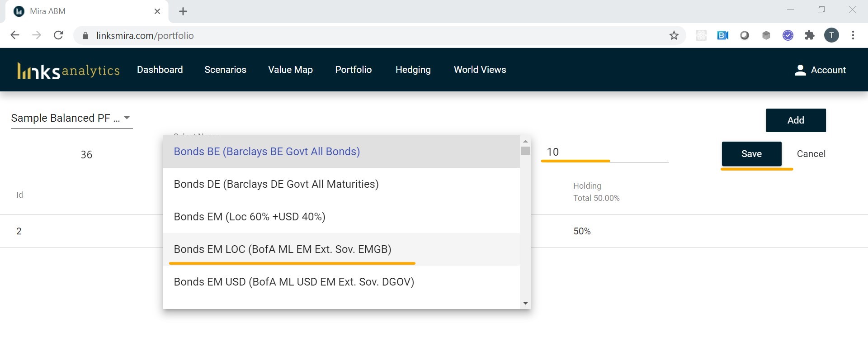Viewport: 868px width, 357px height.
Task: Click the 50% holding cell
Action: tap(582, 231)
